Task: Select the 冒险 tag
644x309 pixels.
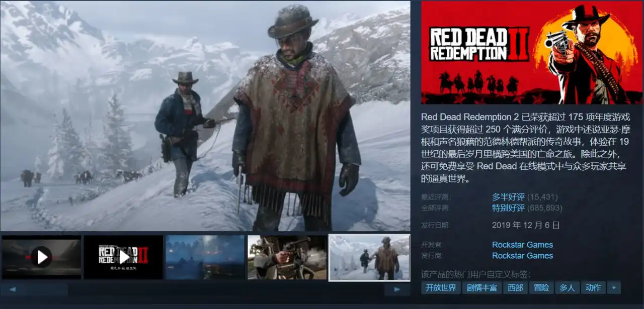Action: pos(541,288)
